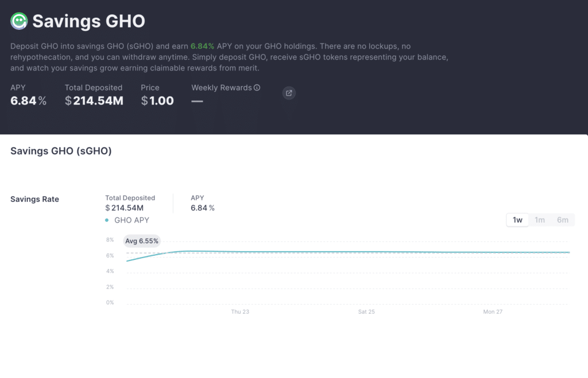Click the teal APY trend line

click(x=345, y=251)
